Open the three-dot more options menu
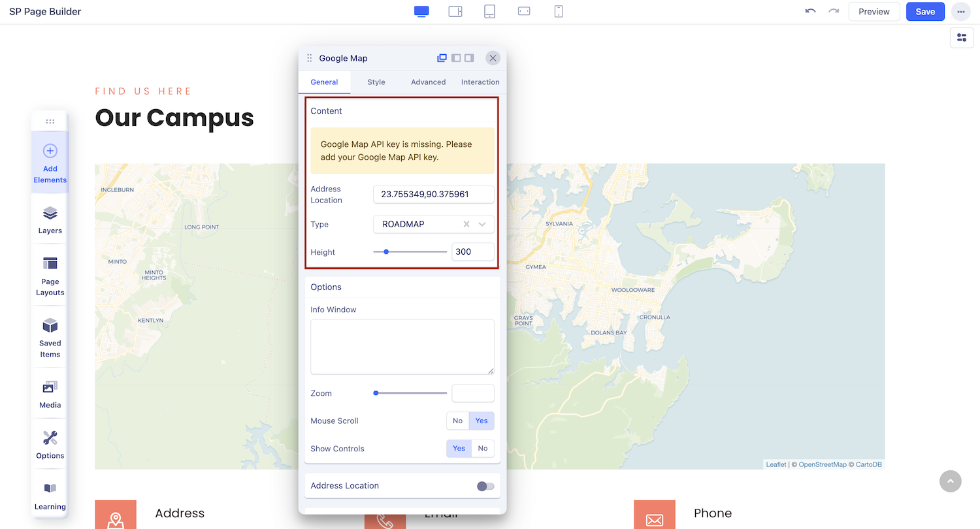This screenshot has height=529, width=980. pos(960,12)
